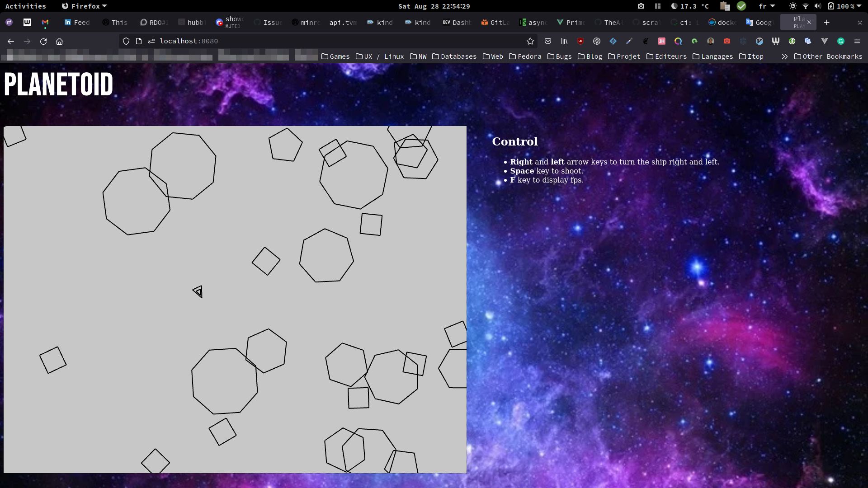Image resolution: width=868 pixels, height=488 pixels.
Task: Switch to the LinkedIn Feed tab
Action: pyautogui.click(x=77, y=22)
